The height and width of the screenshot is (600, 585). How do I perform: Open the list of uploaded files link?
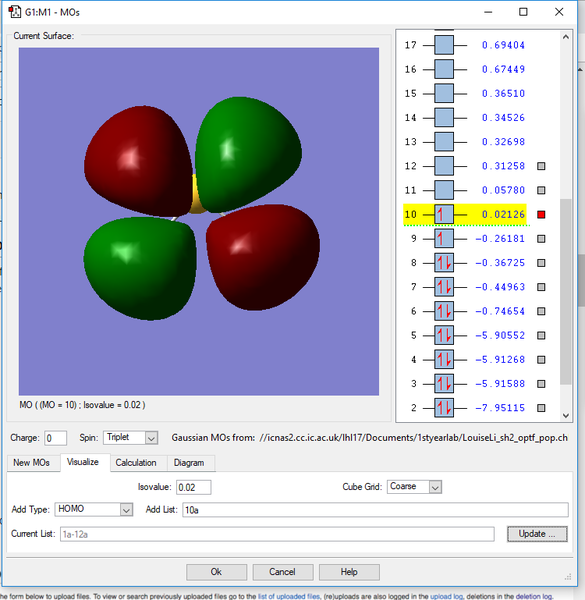[x=289, y=596]
